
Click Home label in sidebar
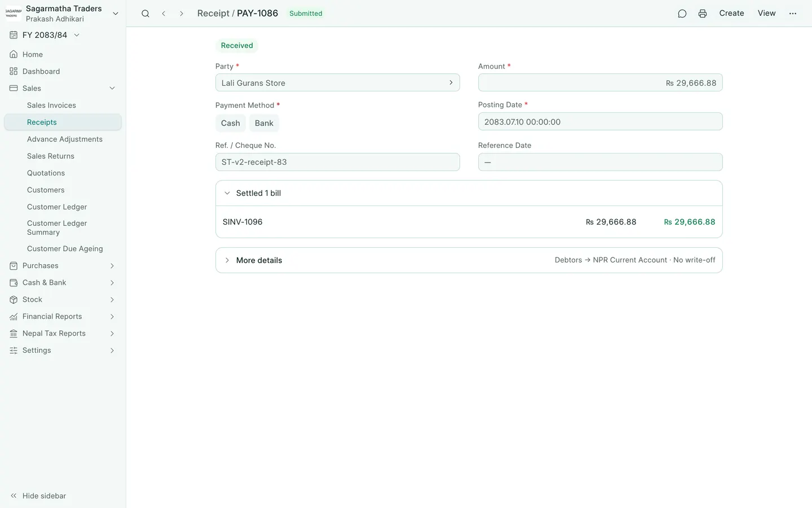coord(33,55)
